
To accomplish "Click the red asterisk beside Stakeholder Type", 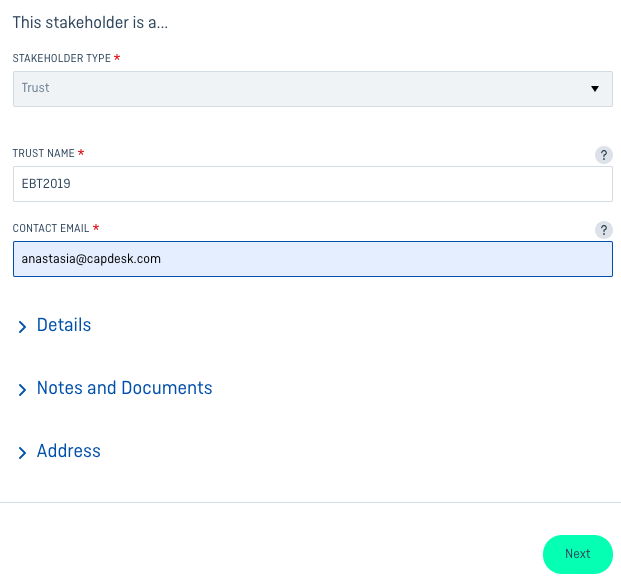I will point(117,58).
